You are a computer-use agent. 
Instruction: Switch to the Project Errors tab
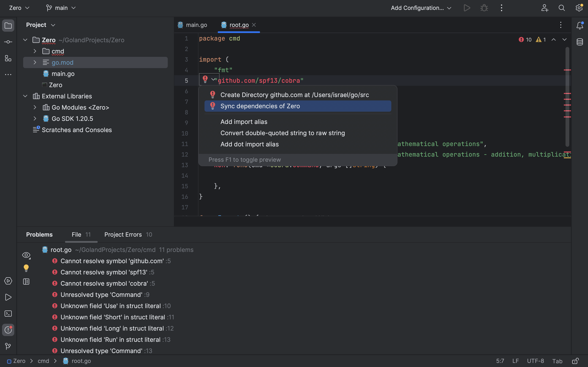coord(123,234)
